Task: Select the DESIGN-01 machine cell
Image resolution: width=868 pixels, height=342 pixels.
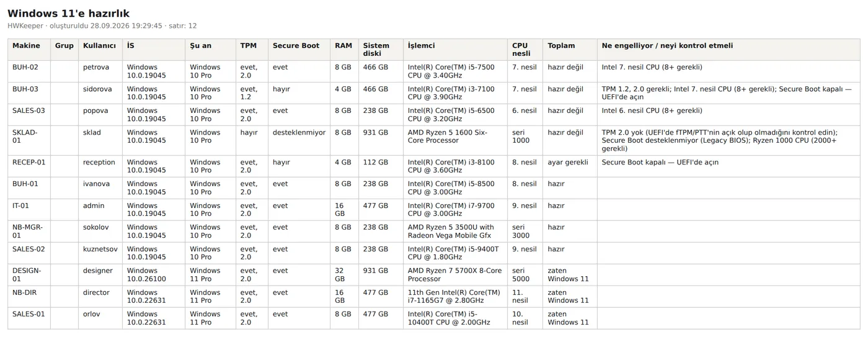Action: (x=29, y=275)
